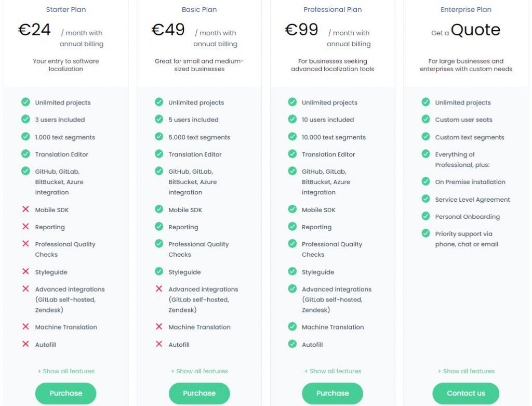Click the red X beside Basic Autofill

coord(159,344)
